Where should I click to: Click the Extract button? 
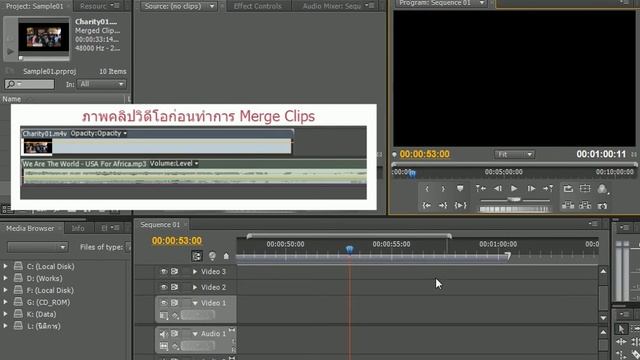(x=585, y=205)
